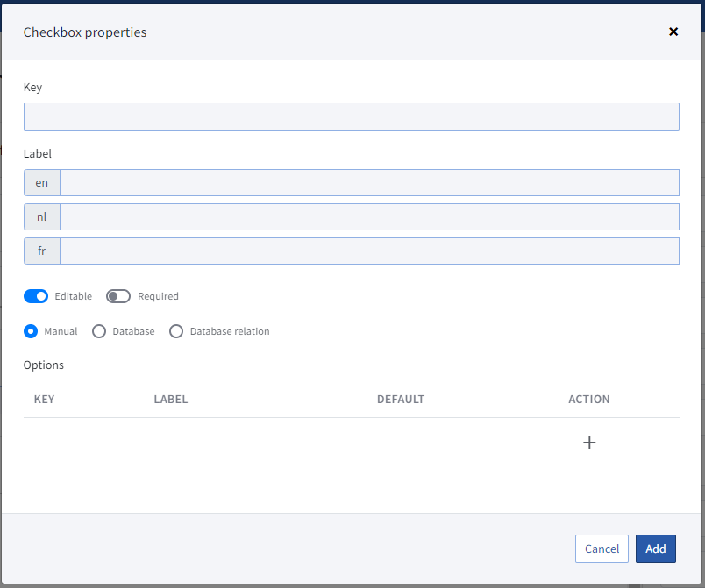Screen dimensions: 705x588
Task: Select the Database relation radio option
Action: (x=176, y=331)
